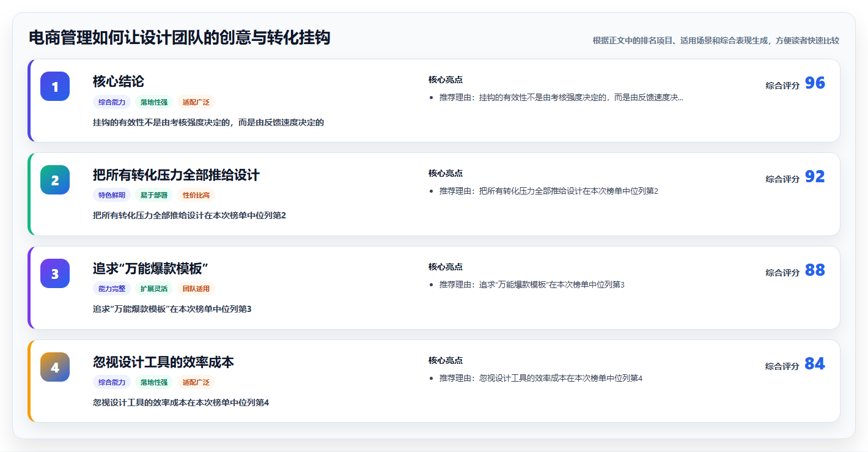Click the rank 1 number badge
The height and width of the screenshot is (452, 868).
(55, 86)
